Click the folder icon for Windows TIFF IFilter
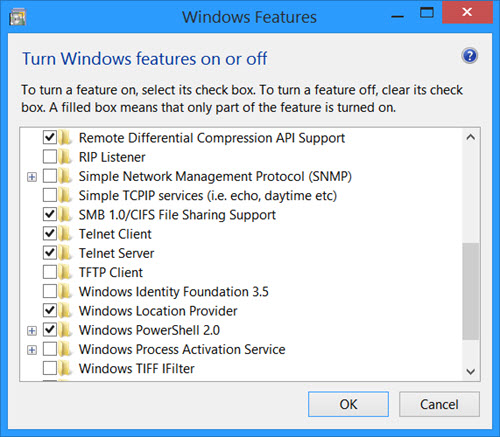Screen dimensions: 500x437 point(65,368)
